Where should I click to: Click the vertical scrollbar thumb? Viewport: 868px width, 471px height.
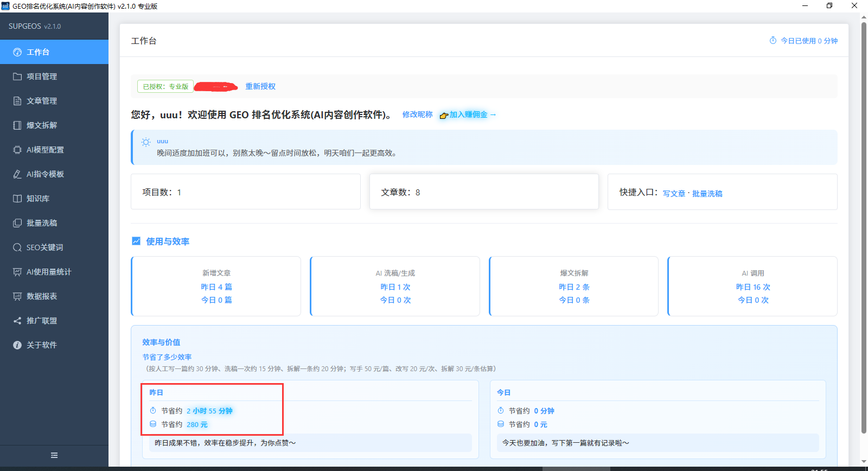(x=864, y=228)
